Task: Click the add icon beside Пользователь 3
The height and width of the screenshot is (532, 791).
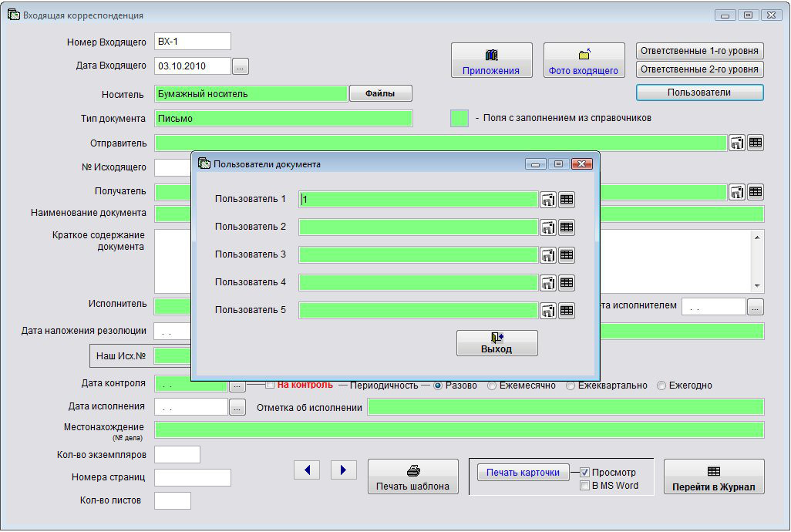Action: pyautogui.click(x=548, y=255)
